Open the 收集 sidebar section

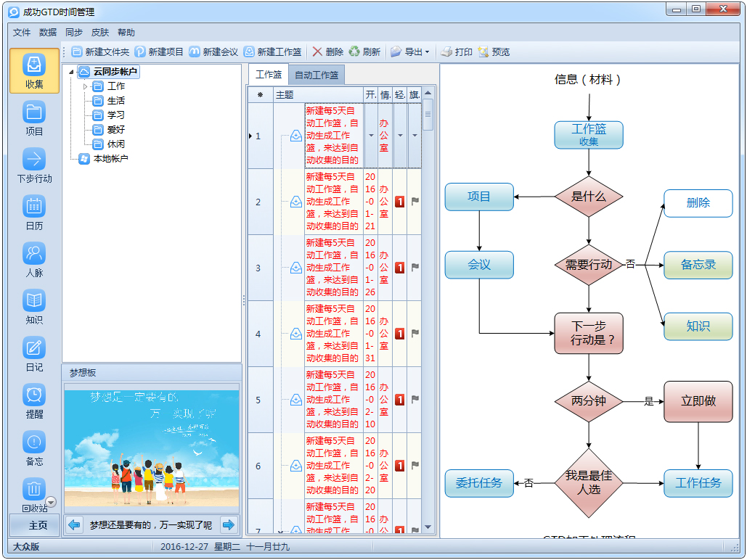pyautogui.click(x=34, y=71)
